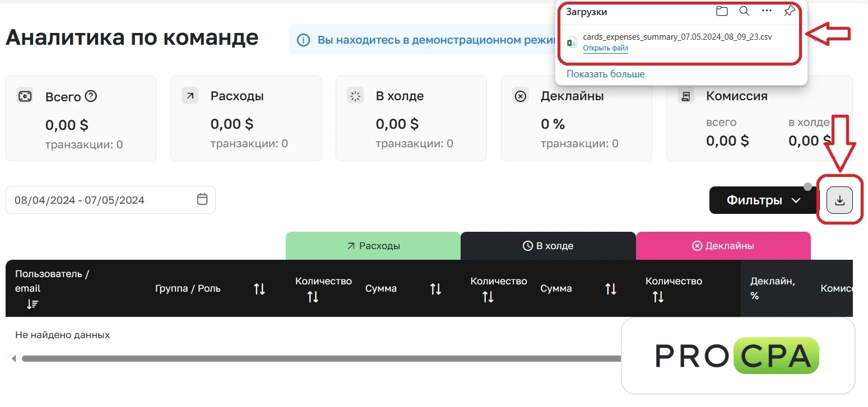Expand the Фильтры dropdown
This screenshot has width=868, height=407.
763,200
